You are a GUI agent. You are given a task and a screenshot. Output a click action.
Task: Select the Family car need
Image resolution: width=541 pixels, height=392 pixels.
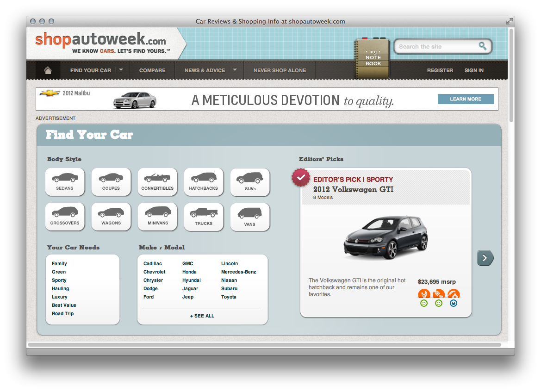pyautogui.click(x=59, y=264)
